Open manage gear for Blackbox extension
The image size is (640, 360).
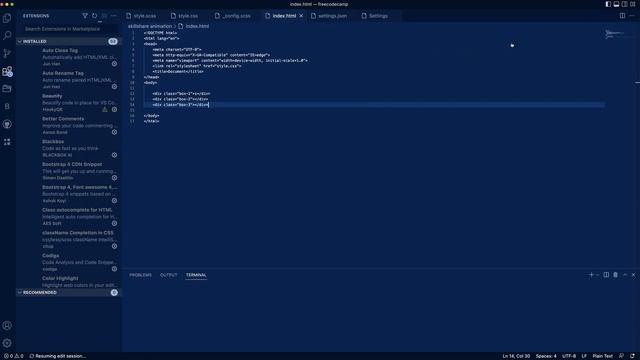(115, 155)
